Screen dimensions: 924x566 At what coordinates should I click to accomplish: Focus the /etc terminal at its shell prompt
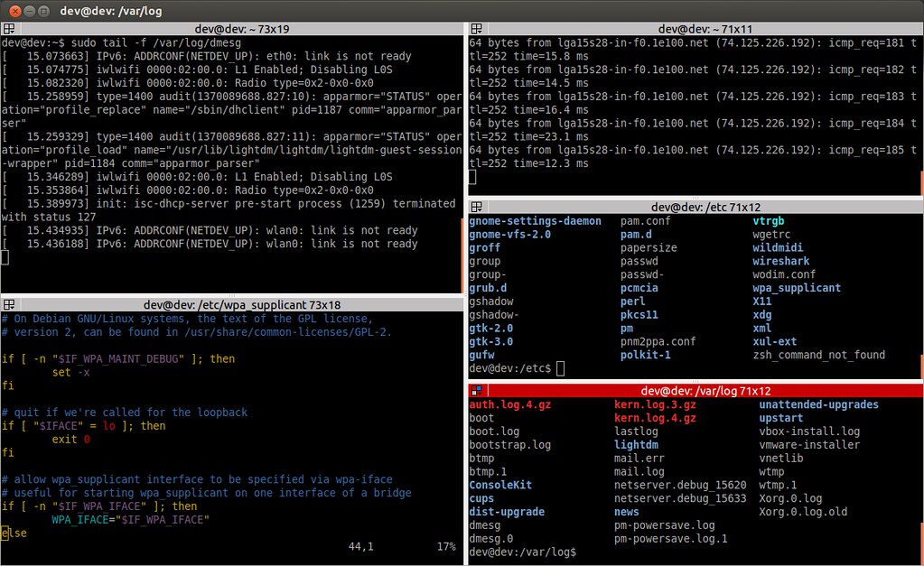pos(560,368)
